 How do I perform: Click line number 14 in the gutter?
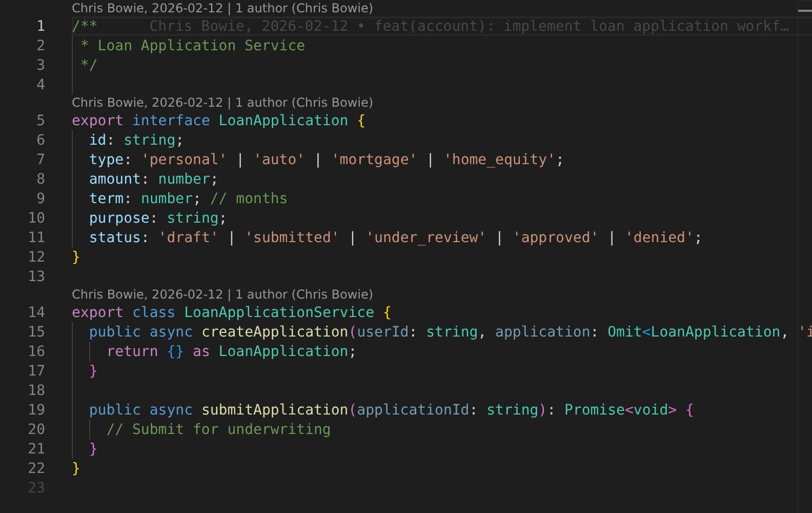coord(36,312)
